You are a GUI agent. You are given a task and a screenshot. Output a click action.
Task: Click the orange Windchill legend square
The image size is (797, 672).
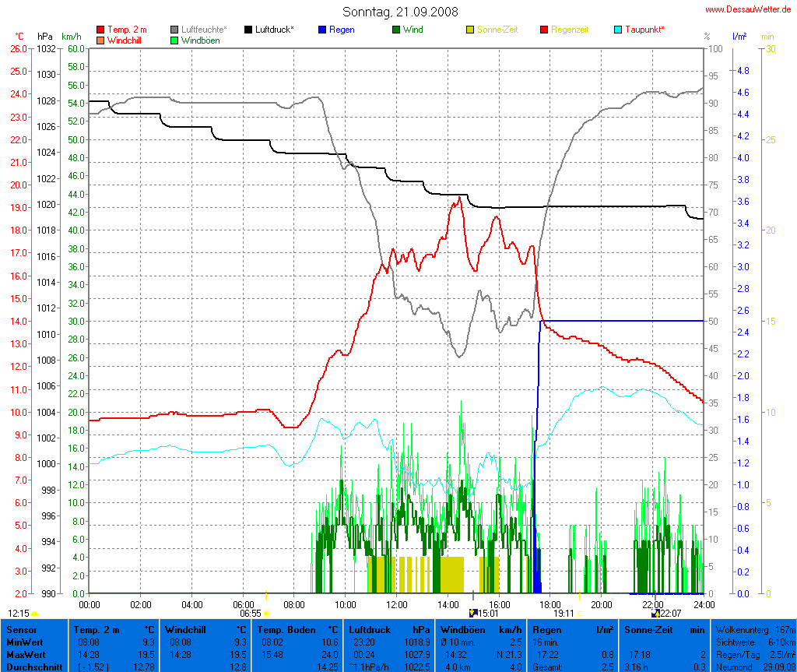pyautogui.click(x=100, y=40)
